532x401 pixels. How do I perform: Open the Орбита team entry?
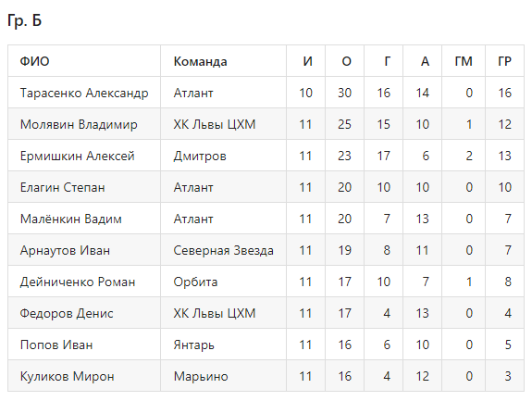coord(195,282)
